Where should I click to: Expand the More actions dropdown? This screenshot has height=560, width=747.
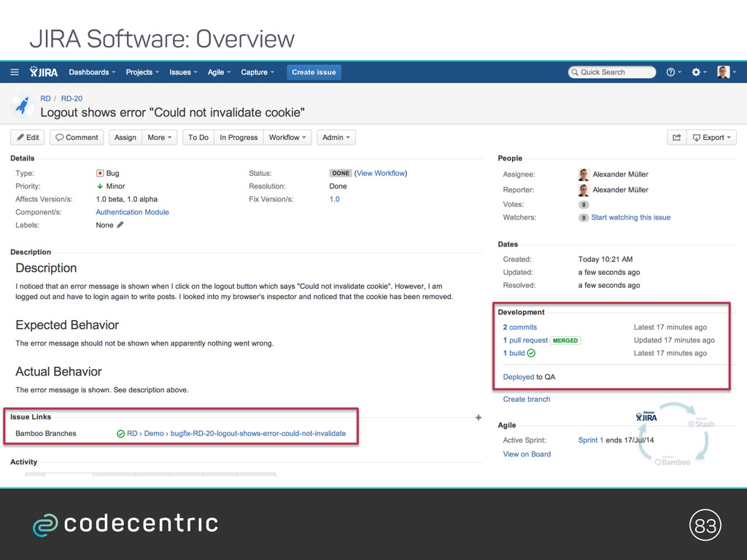(160, 138)
